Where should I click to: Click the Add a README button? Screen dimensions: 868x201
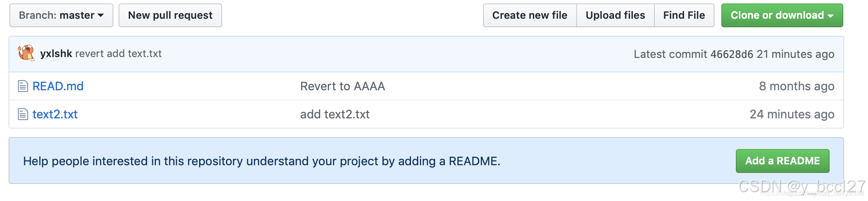point(782,161)
